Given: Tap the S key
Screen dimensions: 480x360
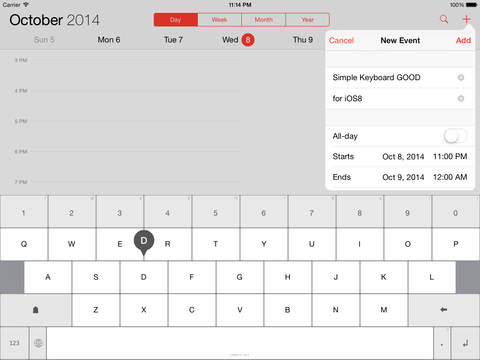Looking at the screenshot, I should click(96, 277).
